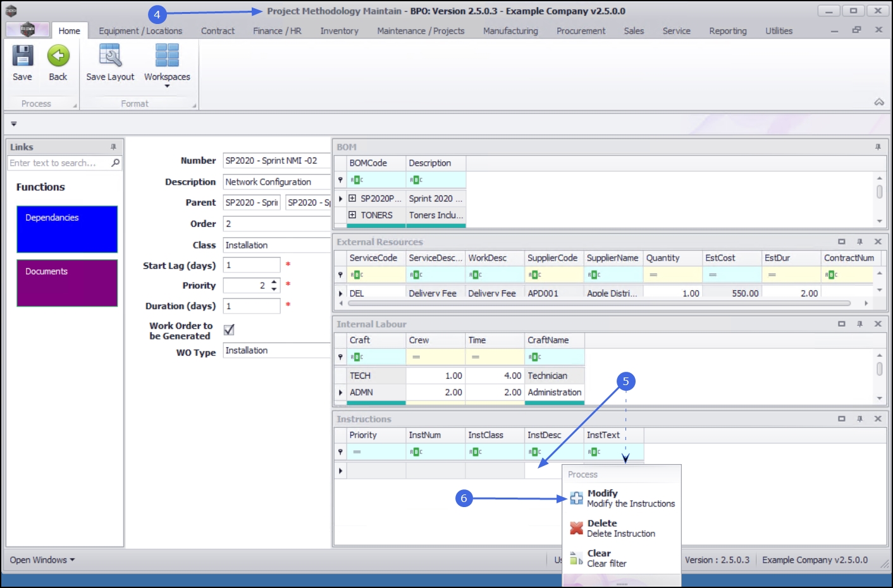Screen dimensions: 893x588
Task: Click the quick access toolbar dropdown arrow
Action: point(14,124)
